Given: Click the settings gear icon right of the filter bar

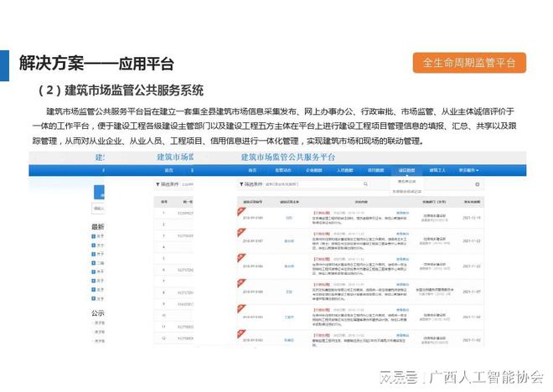Looking at the screenshot, I should (478, 183).
